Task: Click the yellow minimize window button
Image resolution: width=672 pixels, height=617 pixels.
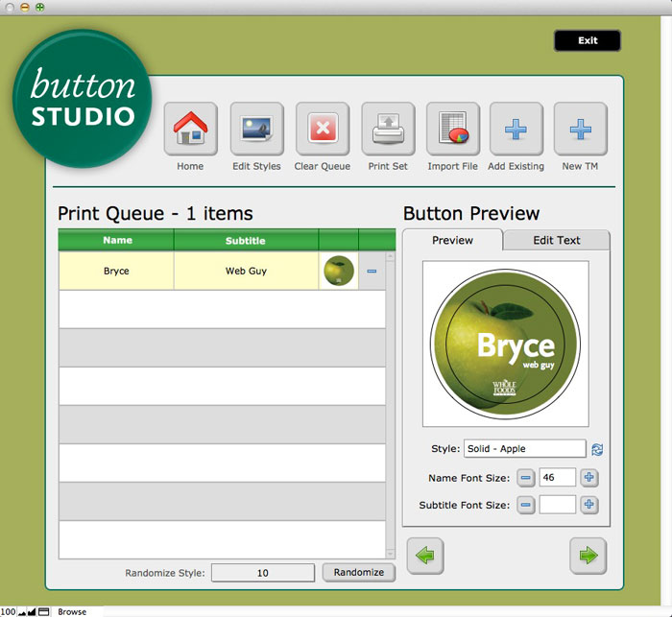Action: coord(25,8)
